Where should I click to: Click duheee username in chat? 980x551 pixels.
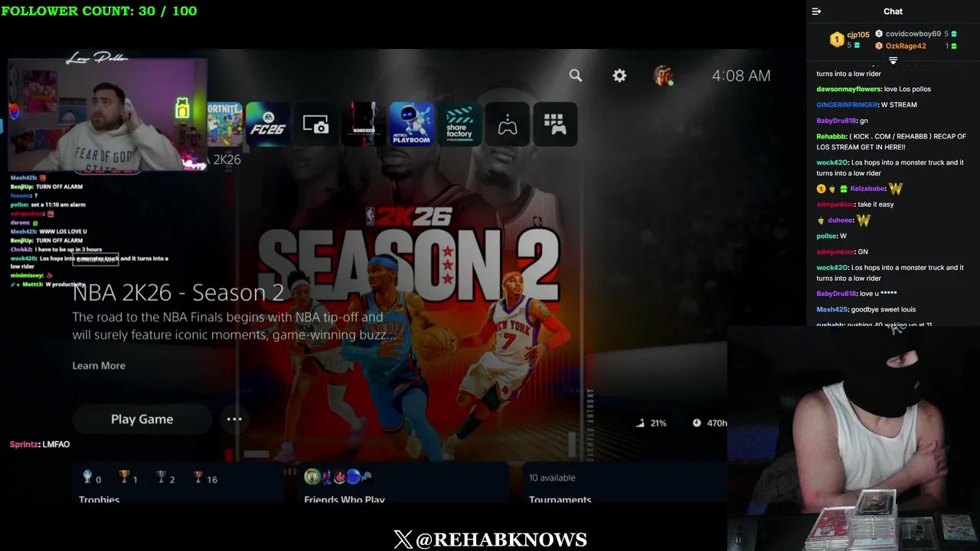tap(841, 220)
